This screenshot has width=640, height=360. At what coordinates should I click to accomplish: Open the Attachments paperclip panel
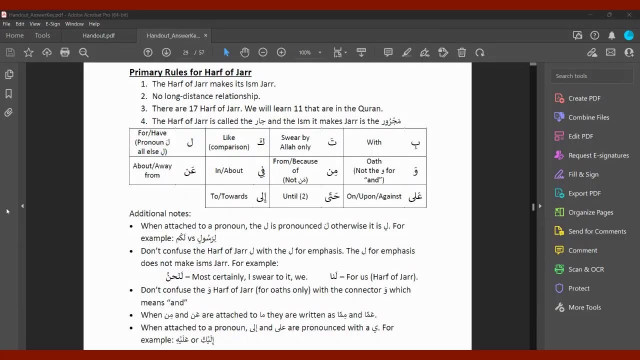click(x=9, y=113)
